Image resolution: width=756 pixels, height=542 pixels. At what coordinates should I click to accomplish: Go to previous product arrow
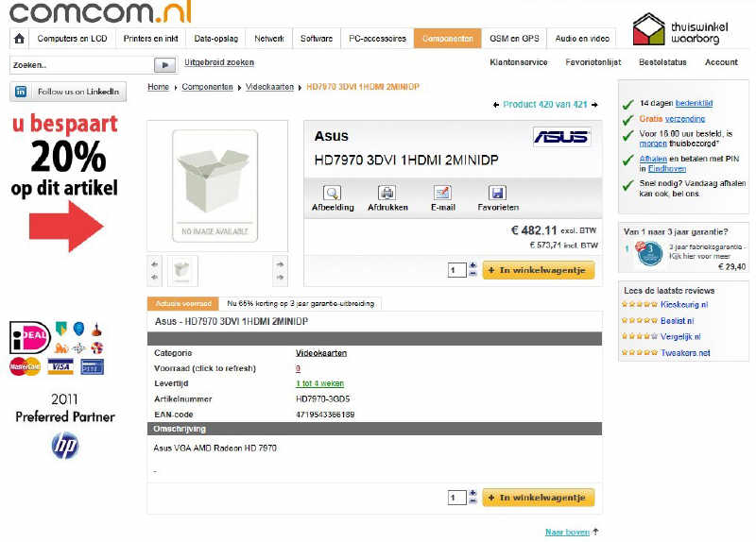tap(497, 104)
